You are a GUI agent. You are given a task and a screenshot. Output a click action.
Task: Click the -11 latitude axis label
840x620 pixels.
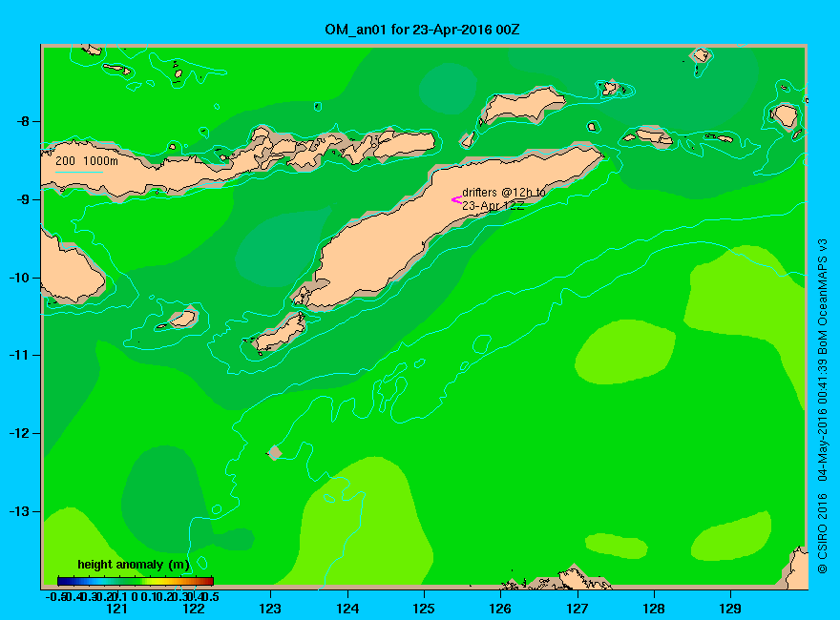click(19, 355)
